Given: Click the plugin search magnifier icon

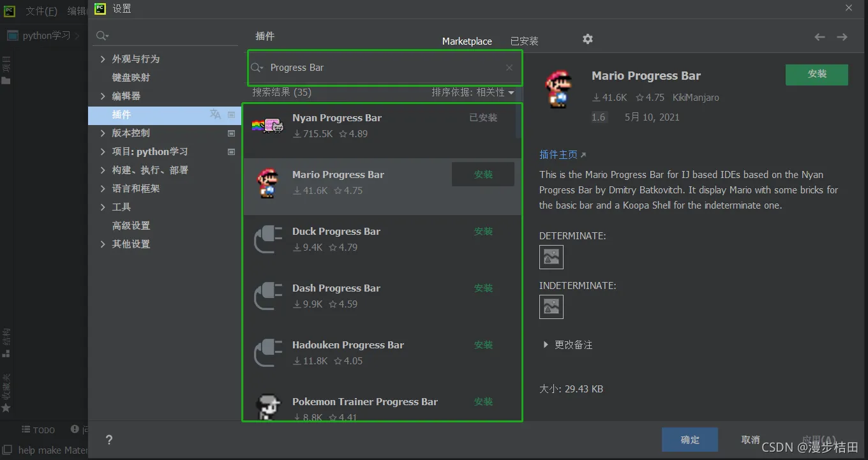Looking at the screenshot, I should (257, 68).
